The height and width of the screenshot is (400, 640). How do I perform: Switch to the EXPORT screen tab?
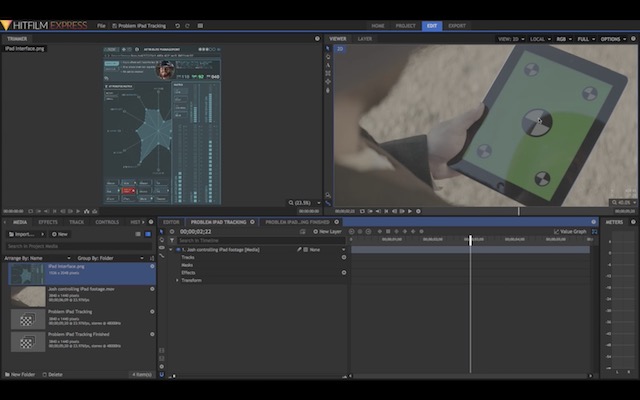[457, 25]
